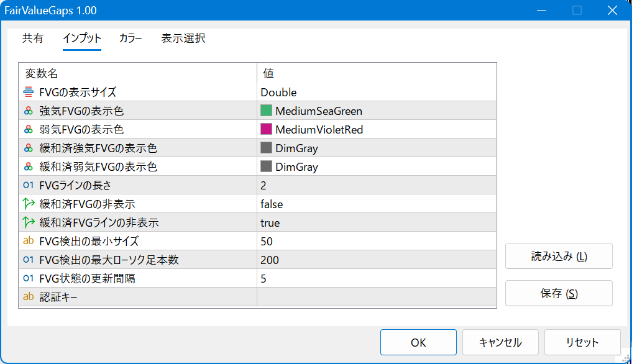Select the FVG状態の更新間隔 row label
632x364 pixels.
point(87,278)
